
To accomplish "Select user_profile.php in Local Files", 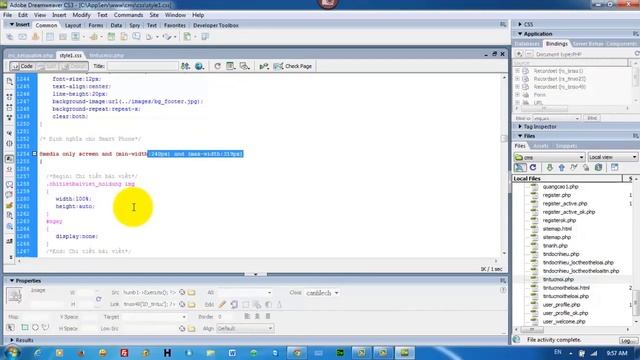I will coord(561,304).
